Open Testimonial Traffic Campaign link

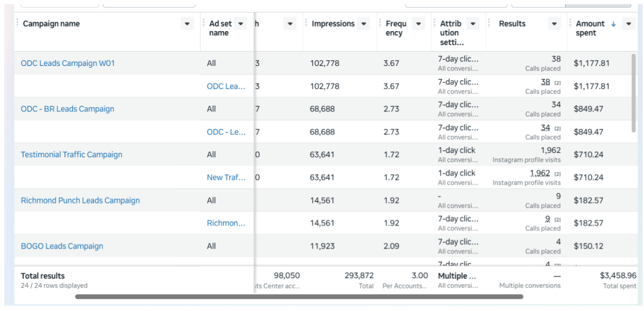click(x=72, y=155)
